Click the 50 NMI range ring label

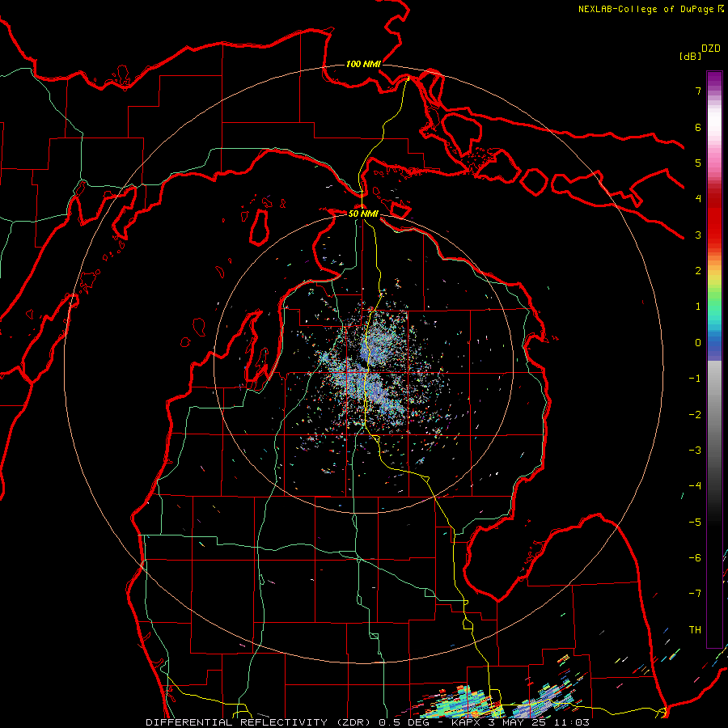pyautogui.click(x=363, y=214)
